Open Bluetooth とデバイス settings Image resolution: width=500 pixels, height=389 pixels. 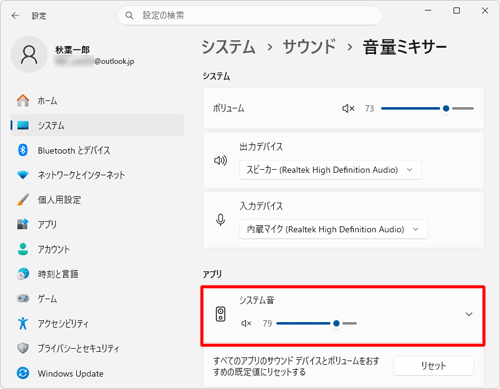point(97,150)
